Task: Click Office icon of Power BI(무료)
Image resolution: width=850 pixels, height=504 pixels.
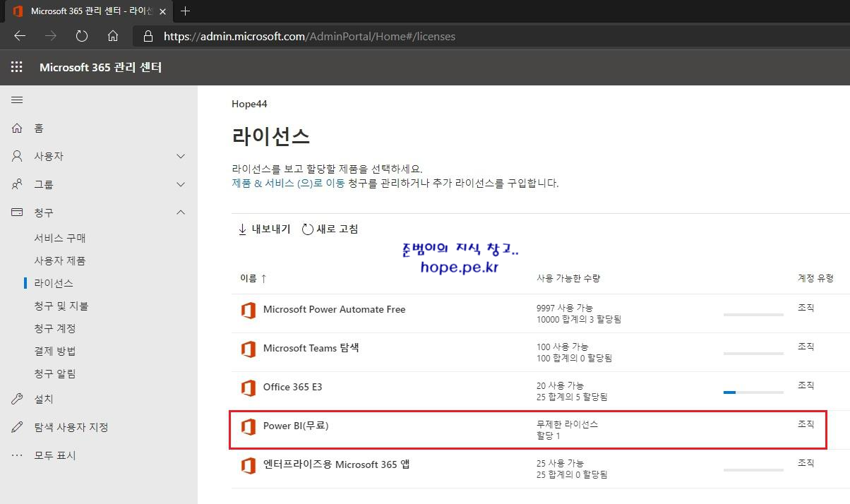Action: point(248,426)
